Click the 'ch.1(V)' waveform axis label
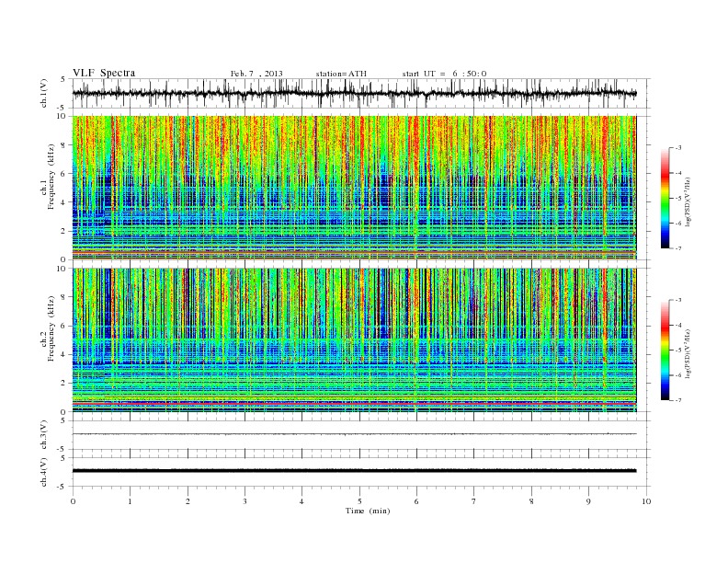728x563 pixels. click(x=44, y=93)
